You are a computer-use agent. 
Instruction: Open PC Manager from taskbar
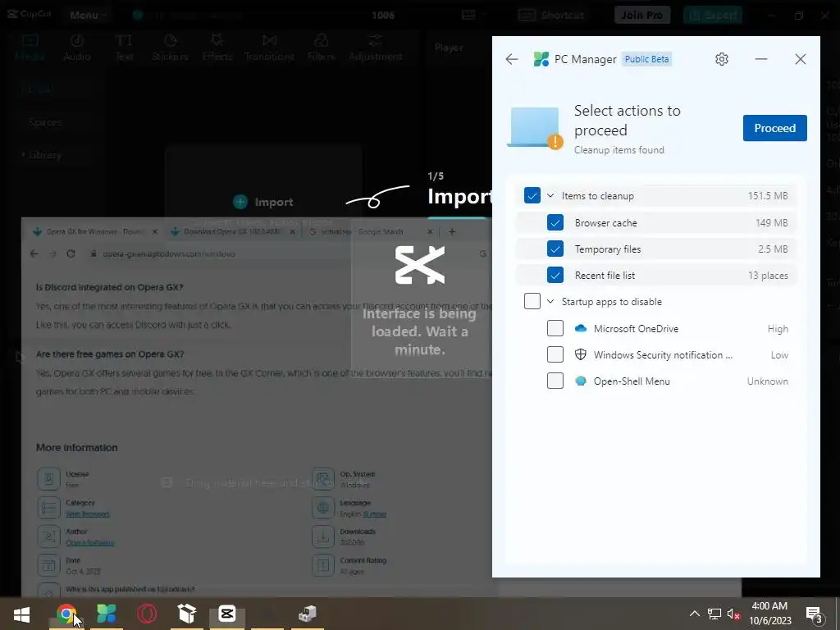106,614
